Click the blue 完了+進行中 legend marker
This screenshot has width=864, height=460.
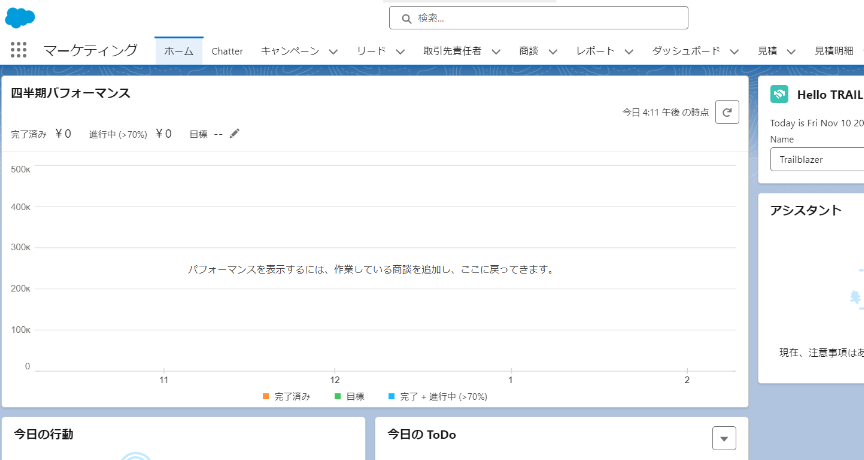pyautogui.click(x=391, y=396)
